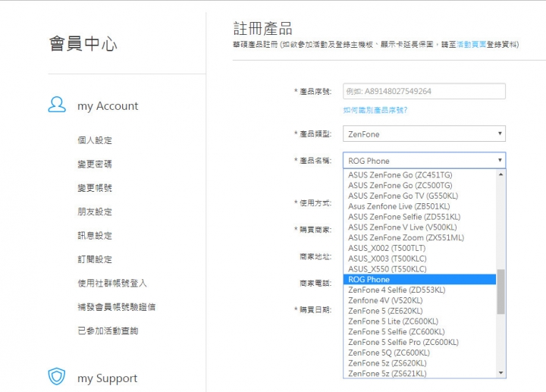Open 補發會員帳號驗證信 link

(116, 307)
